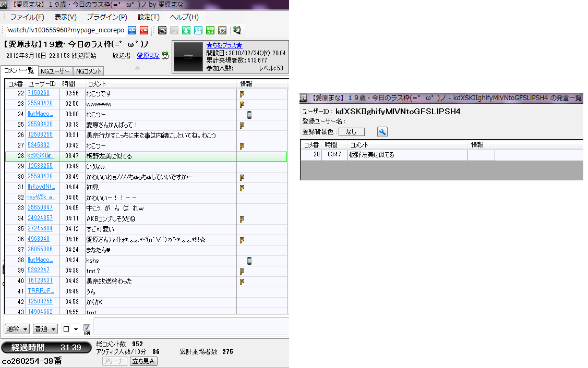Switch to the NGコメント tab
The image size is (588, 368).
point(89,71)
